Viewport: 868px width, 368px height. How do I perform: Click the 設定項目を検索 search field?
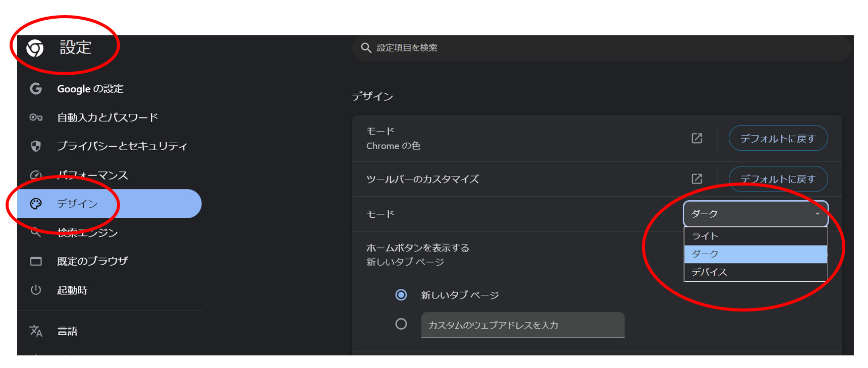pyautogui.click(x=601, y=48)
